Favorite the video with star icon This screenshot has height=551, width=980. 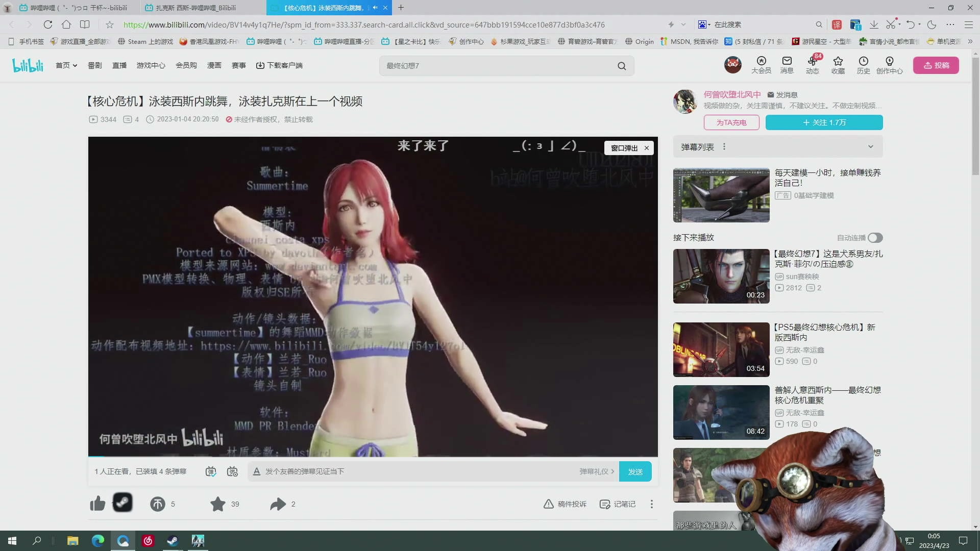coord(218,504)
